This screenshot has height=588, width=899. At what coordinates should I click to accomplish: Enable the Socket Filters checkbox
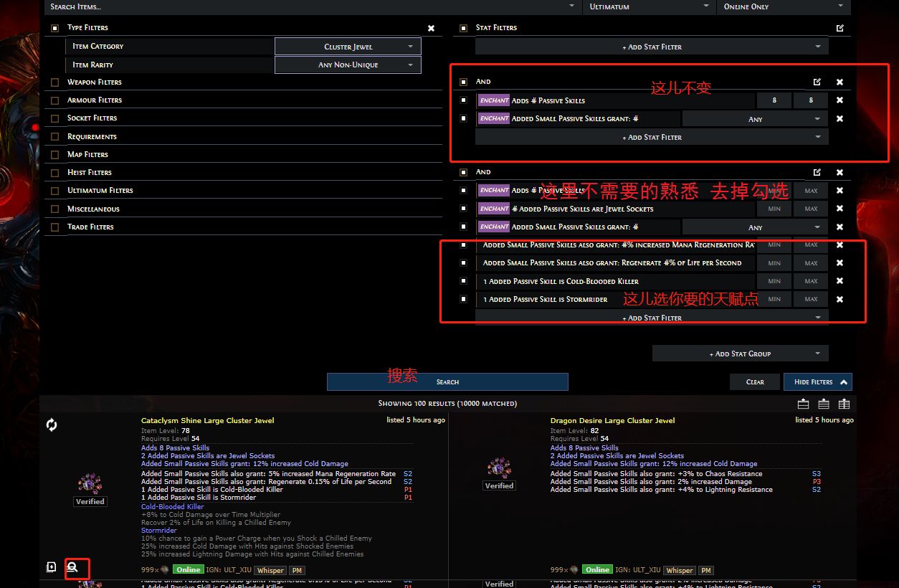pyautogui.click(x=55, y=118)
